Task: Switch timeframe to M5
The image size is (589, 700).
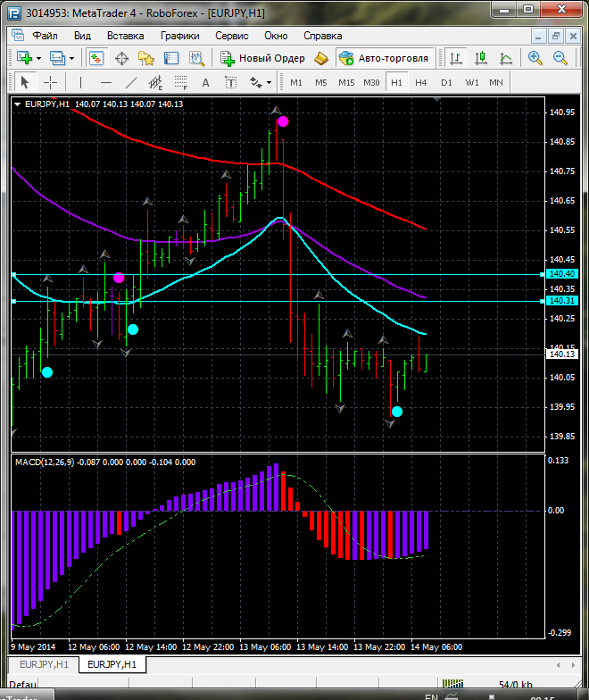Action: (x=321, y=82)
